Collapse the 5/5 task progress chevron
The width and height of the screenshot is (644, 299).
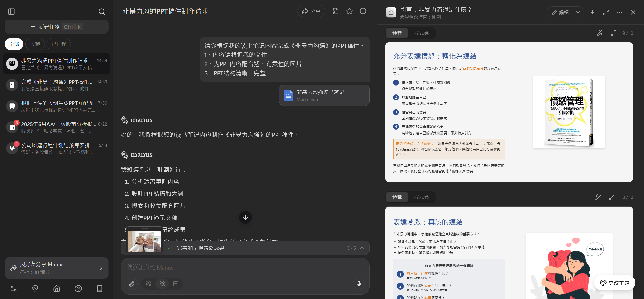(x=362, y=248)
